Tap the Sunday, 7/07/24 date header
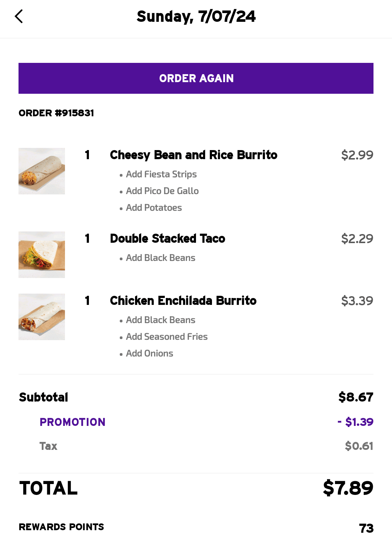This screenshot has height=536, width=392. 196,16
